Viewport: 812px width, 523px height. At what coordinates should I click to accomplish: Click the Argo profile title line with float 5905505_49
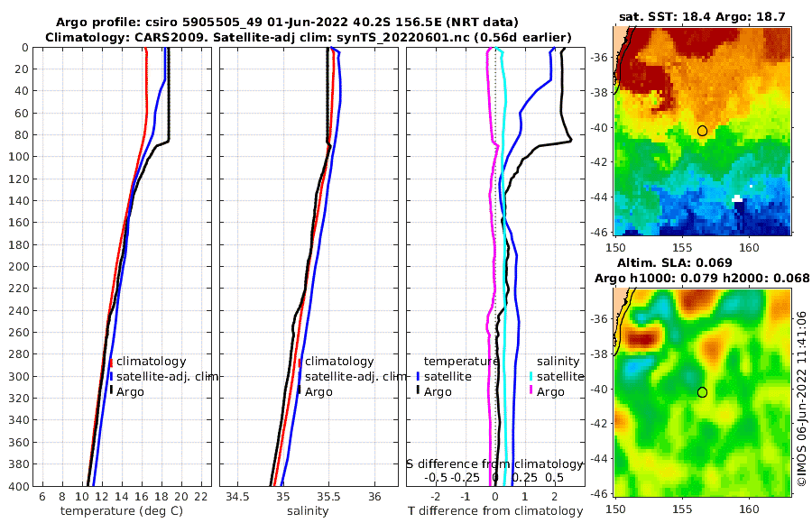[286, 23]
